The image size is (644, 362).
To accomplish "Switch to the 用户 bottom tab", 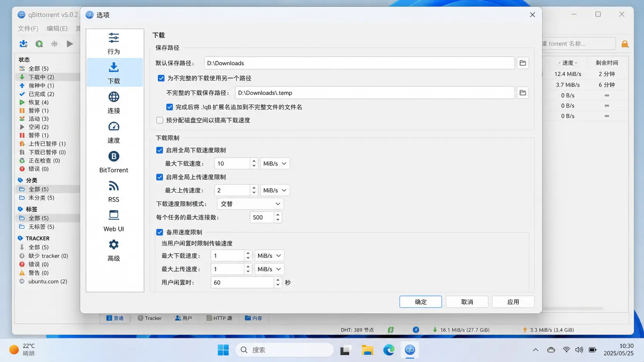I will point(184,318).
